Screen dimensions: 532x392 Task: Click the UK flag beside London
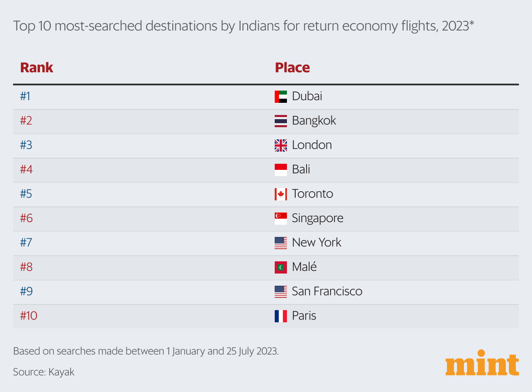pos(280,145)
